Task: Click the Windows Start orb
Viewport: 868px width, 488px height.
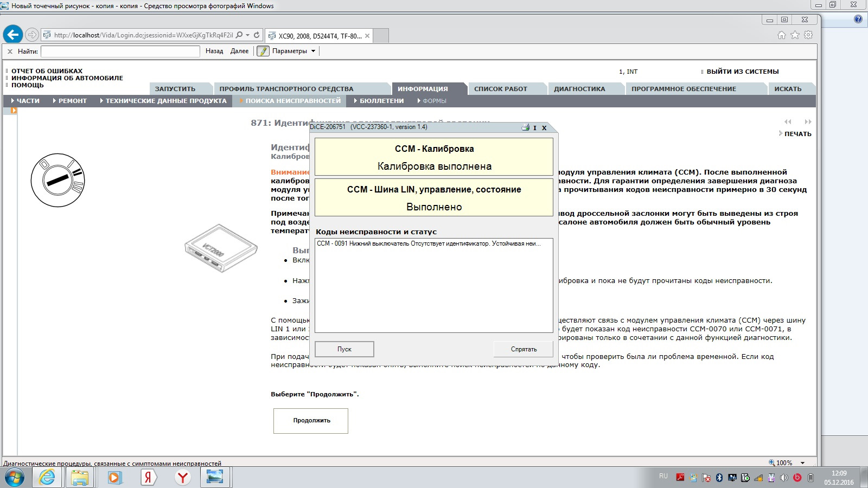Action: [14, 478]
